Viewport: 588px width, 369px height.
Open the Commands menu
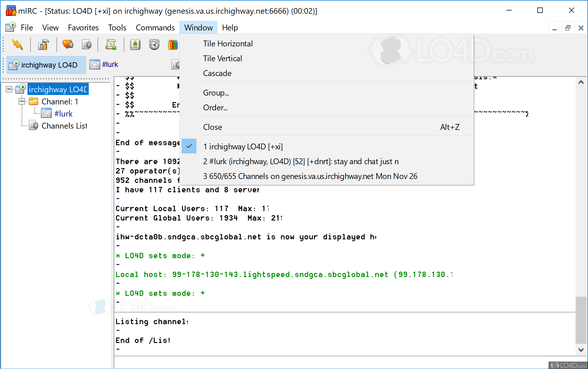tap(155, 27)
